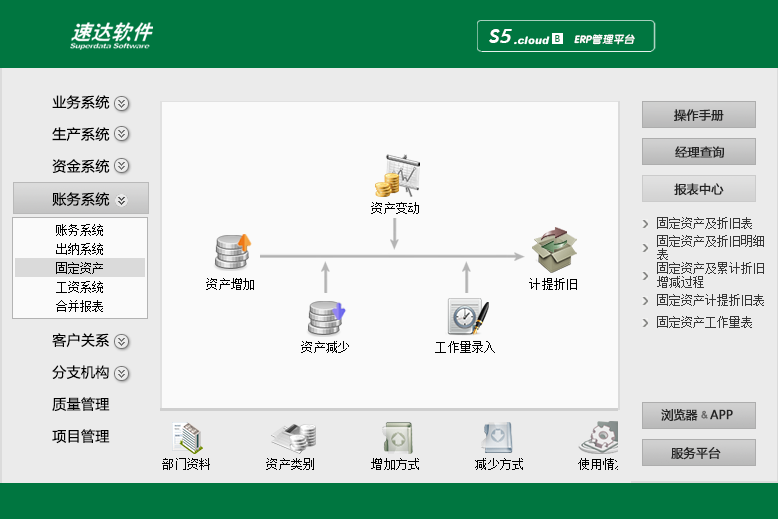Open the 资产变动 chart icon

[x=397, y=176]
